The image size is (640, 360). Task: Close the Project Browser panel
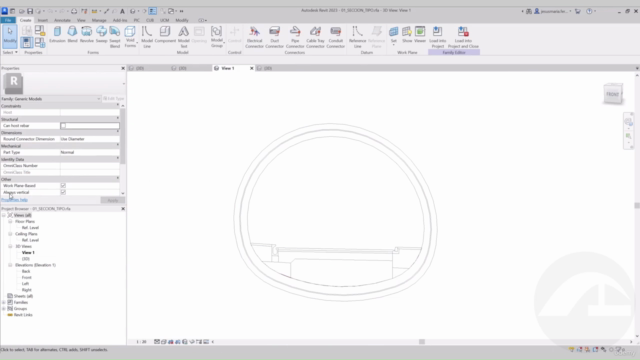123,209
